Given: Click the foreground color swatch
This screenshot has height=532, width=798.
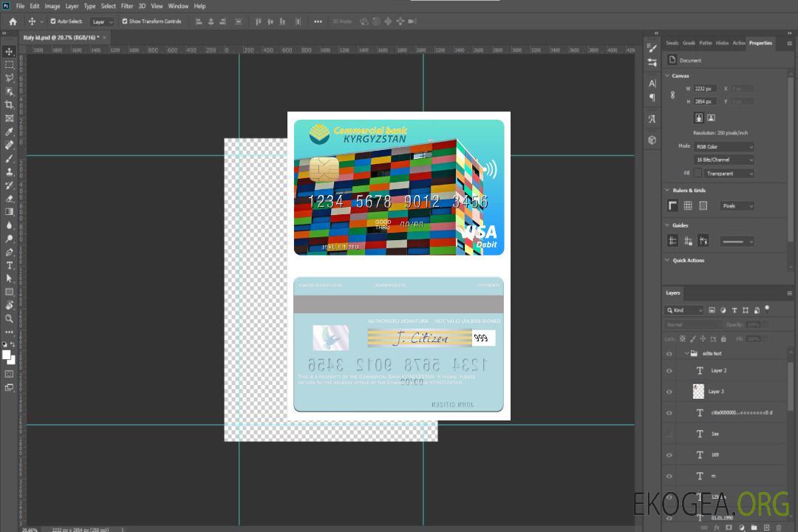Looking at the screenshot, I should (x=7, y=355).
